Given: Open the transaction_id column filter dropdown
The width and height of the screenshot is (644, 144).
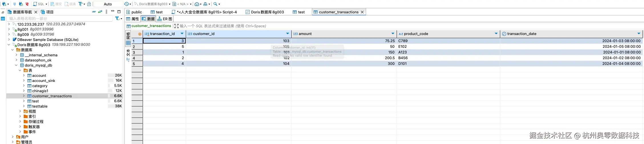Looking at the screenshot, I should (182, 34).
